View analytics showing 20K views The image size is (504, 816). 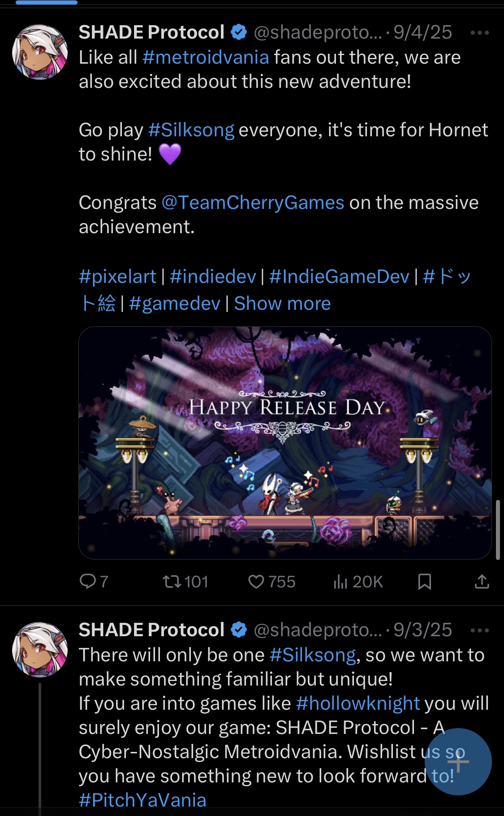(358, 582)
